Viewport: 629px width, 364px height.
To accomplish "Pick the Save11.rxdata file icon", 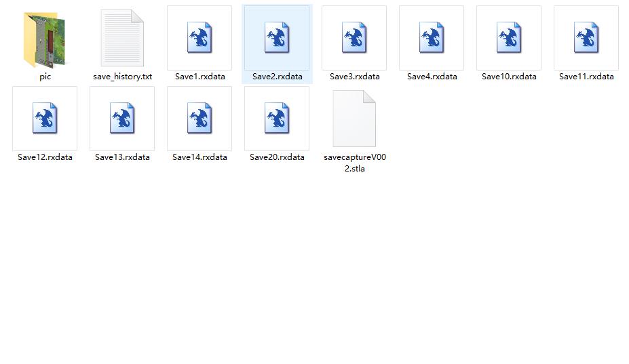I will click(586, 38).
